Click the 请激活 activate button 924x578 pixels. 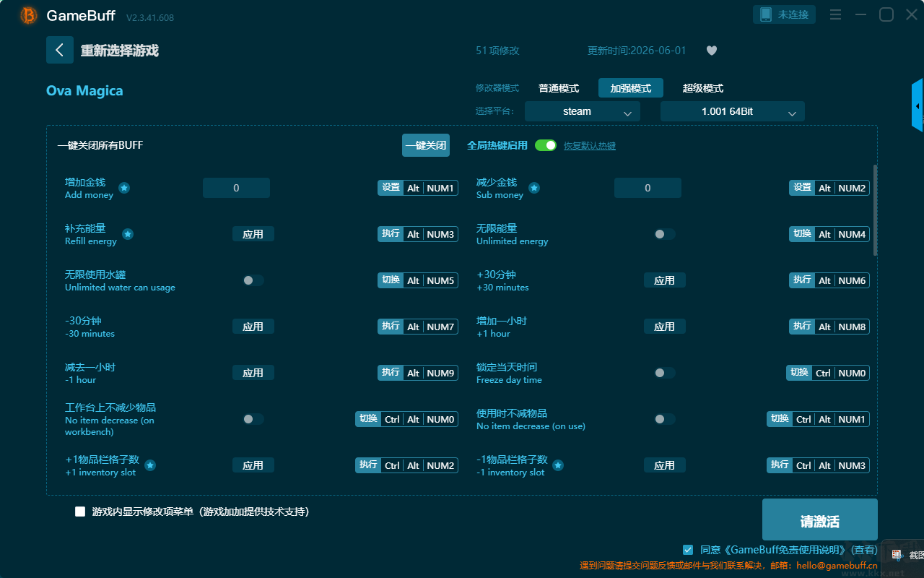coord(820,519)
